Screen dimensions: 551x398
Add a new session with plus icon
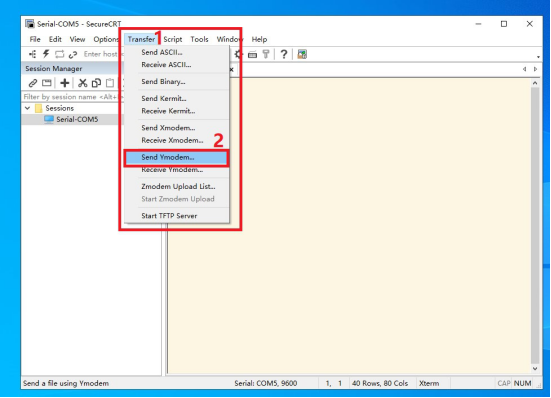[64, 83]
